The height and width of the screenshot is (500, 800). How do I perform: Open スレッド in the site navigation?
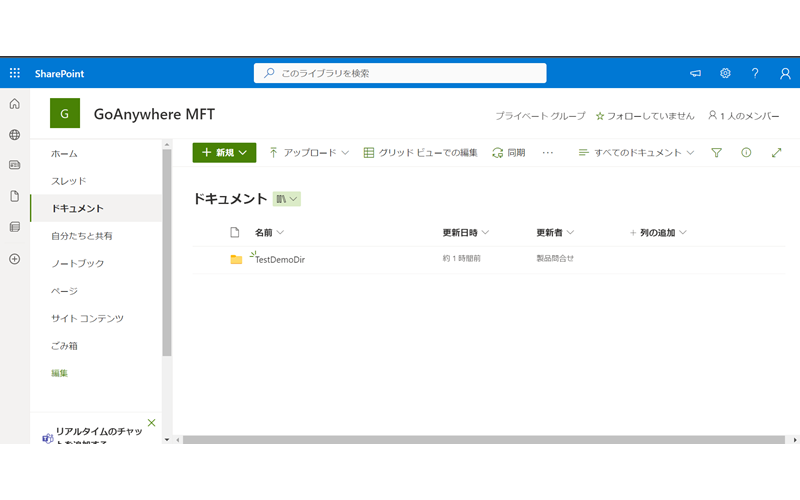click(68, 181)
